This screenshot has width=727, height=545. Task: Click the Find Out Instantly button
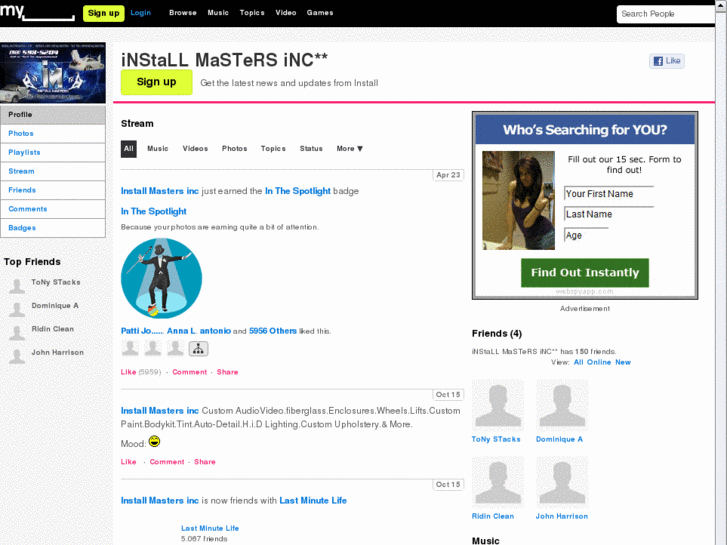pos(585,273)
